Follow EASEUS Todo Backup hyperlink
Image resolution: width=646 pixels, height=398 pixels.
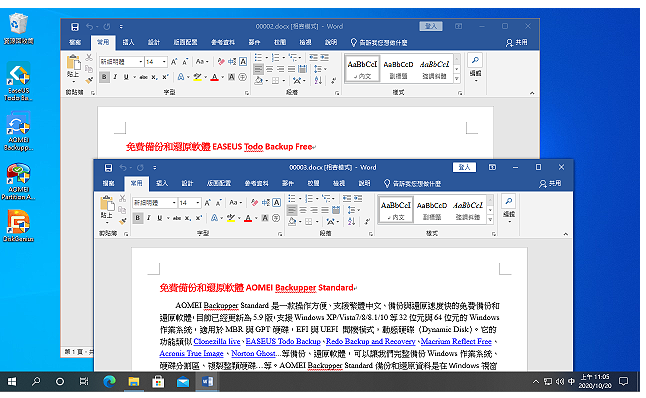(283, 342)
